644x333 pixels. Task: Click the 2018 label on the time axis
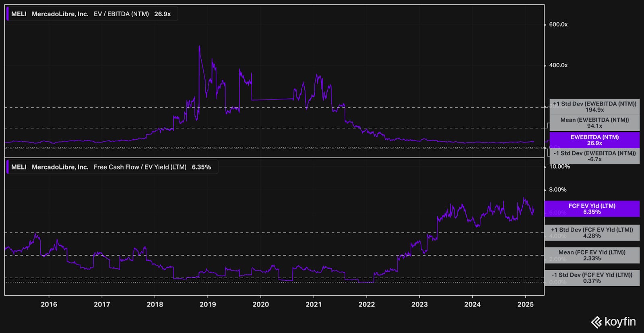(x=155, y=304)
